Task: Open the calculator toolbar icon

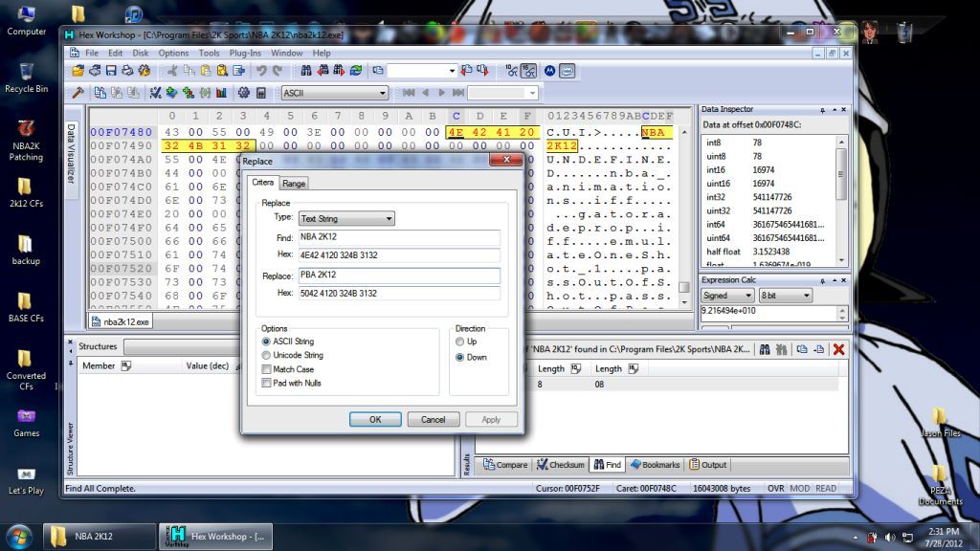Action: 260,93
